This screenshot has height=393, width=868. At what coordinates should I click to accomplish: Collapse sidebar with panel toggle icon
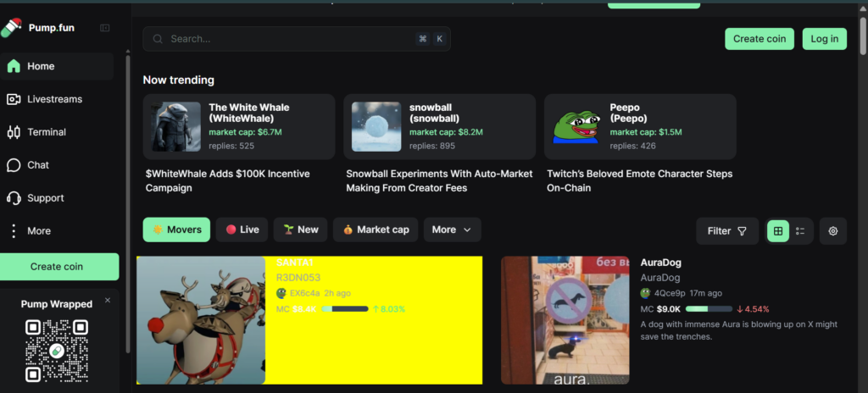click(104, 28)
